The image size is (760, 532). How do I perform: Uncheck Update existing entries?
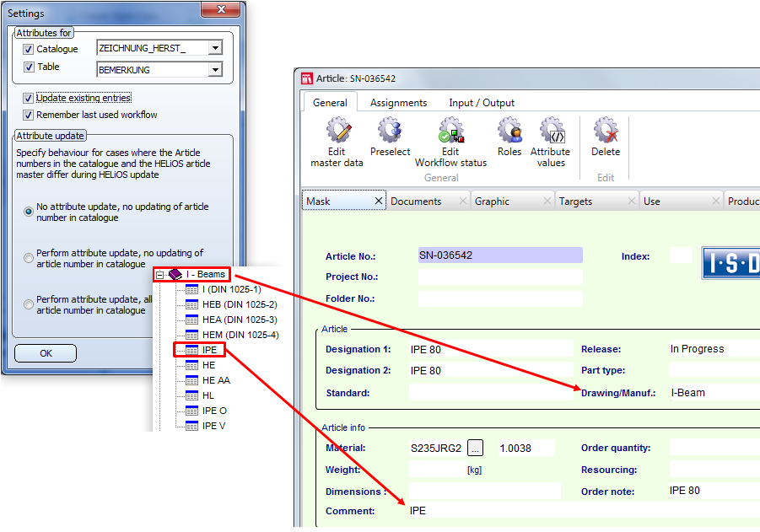click(28, 98)
